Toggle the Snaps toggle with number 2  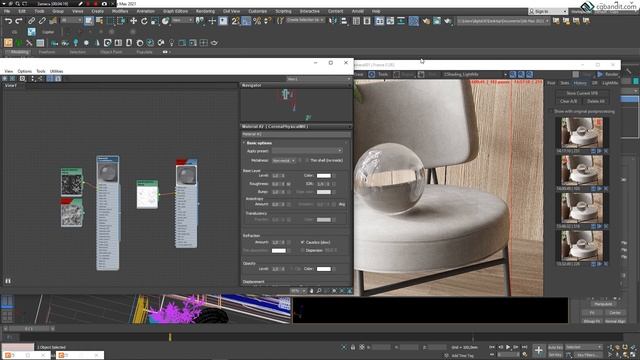click(x=235, y=20)
